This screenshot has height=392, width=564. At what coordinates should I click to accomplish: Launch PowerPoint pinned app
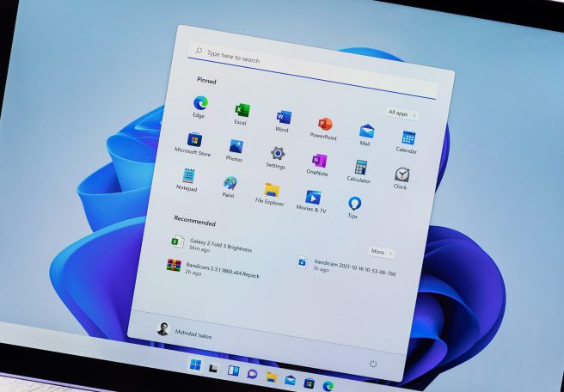tap(324, 128)
